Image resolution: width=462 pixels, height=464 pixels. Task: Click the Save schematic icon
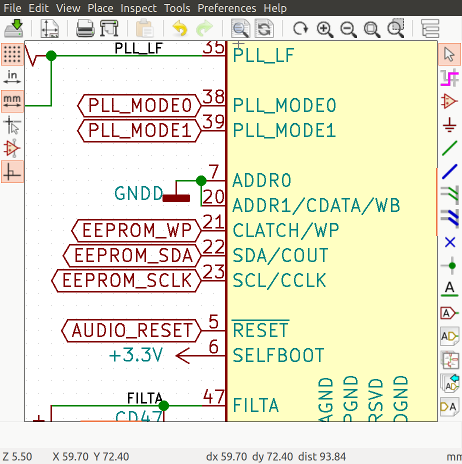coord(14,29)
